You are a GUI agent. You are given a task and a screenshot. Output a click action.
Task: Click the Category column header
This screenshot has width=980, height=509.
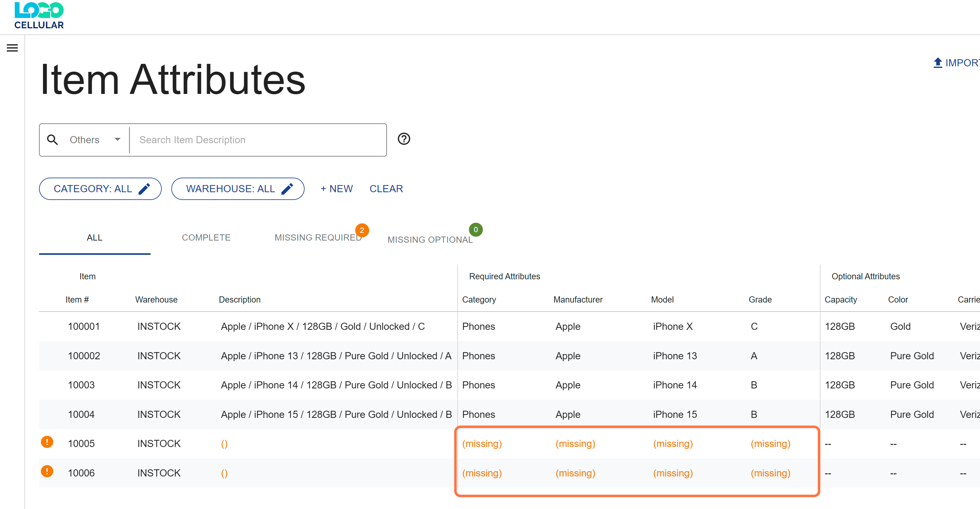[479, 300]
